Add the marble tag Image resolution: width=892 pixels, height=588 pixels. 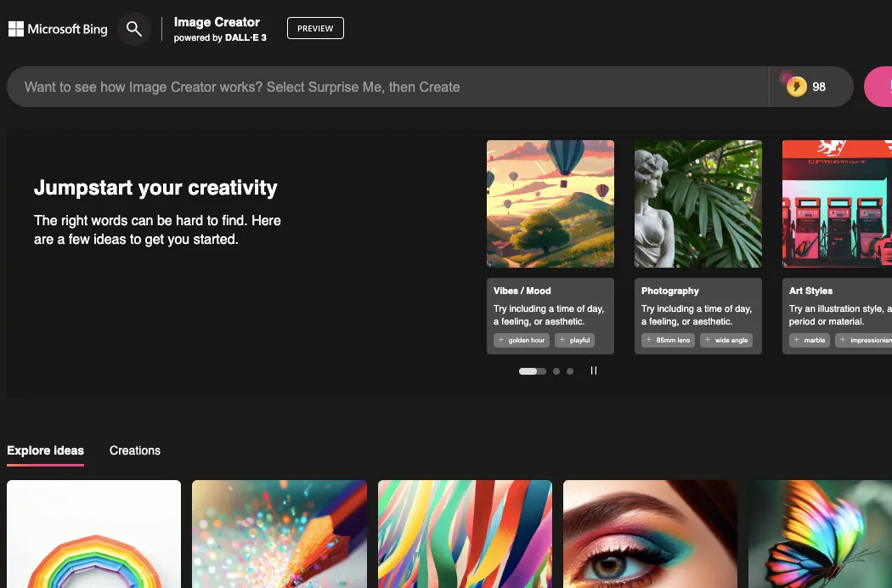(x=809, y=340)
